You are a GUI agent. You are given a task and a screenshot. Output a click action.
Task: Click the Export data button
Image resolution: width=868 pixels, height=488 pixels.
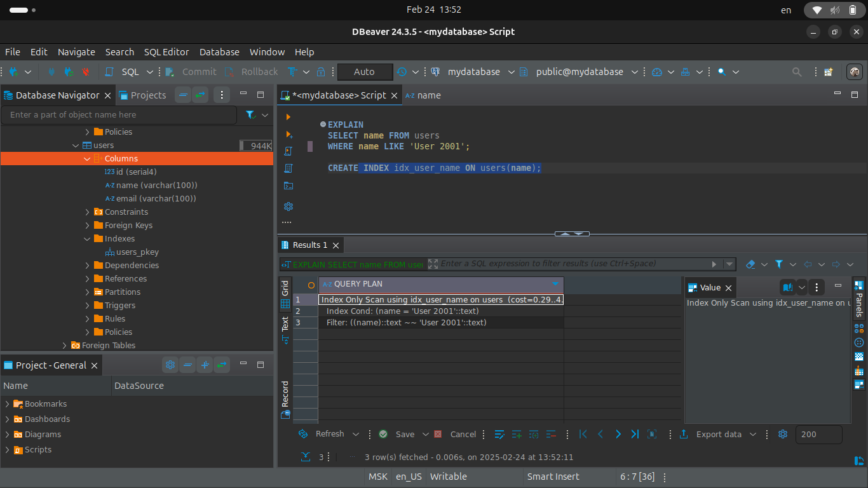pos(710,434)
